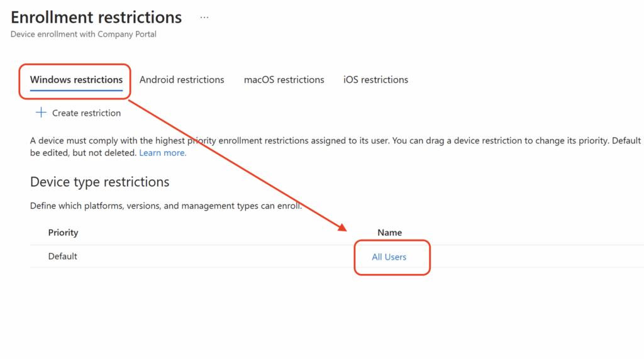
Task: Select the iOS restrictions tab
Action: click(375, 80)
